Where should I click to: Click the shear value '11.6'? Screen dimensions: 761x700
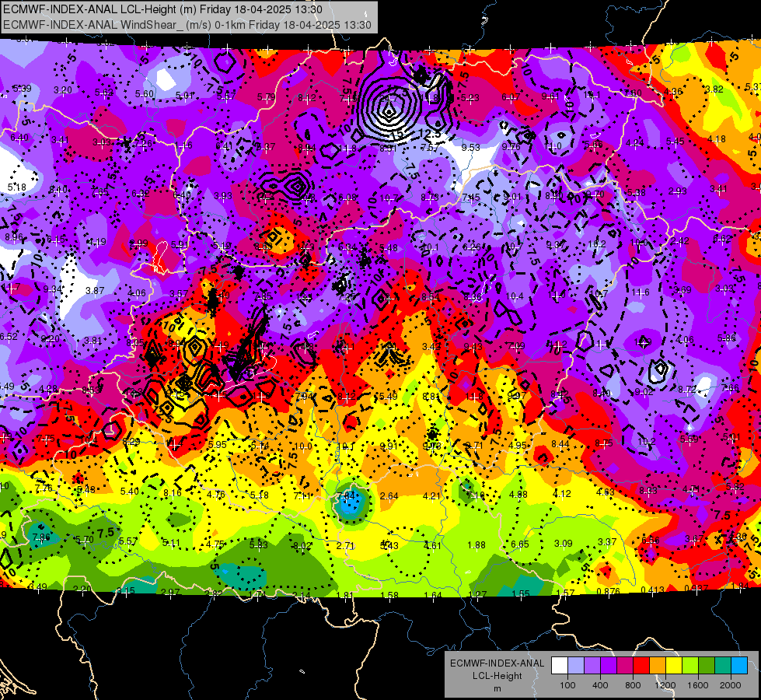(x=641, y=292)
